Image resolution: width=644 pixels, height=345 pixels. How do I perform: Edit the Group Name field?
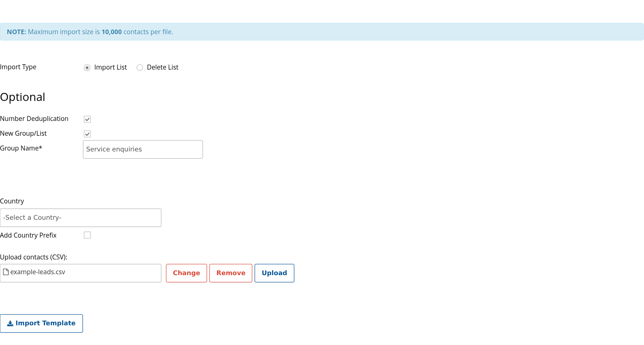pyautogui.click(x=143, y=150)
